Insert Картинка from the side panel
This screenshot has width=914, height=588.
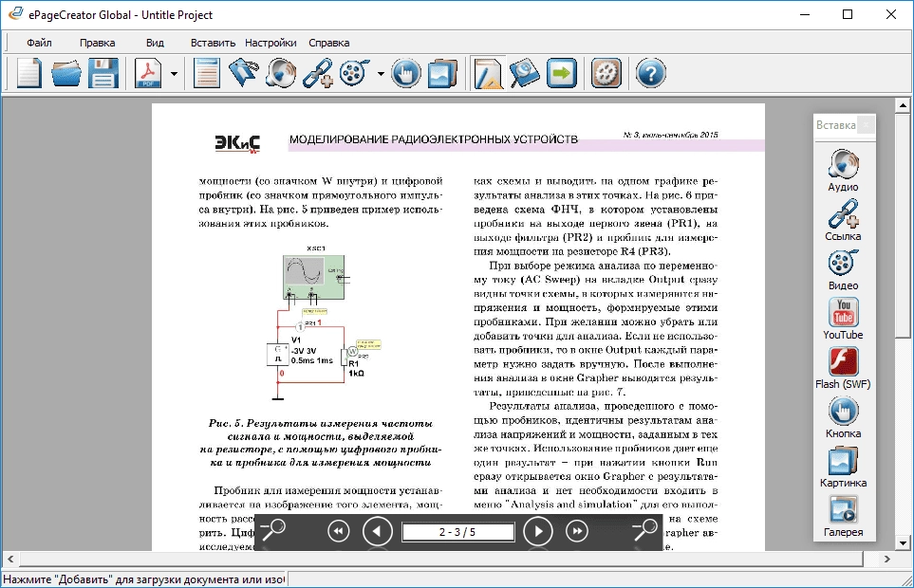[x=843, y=467]
